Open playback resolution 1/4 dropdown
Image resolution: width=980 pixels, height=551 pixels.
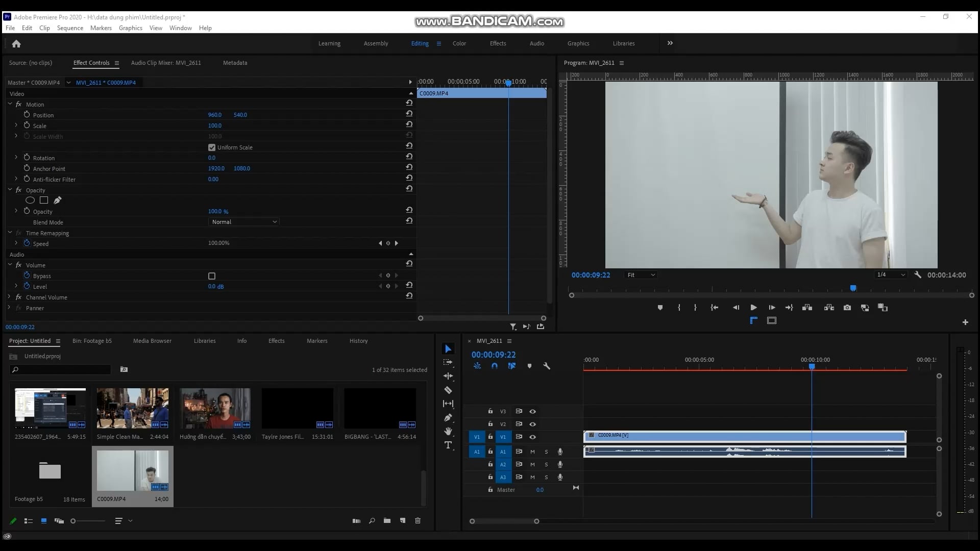(x=890, y=275)
